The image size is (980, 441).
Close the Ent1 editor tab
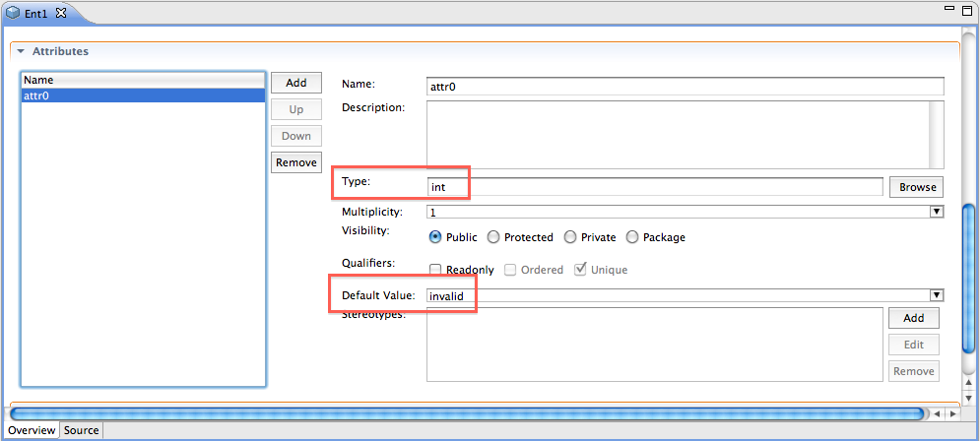(x=61, y=13)
